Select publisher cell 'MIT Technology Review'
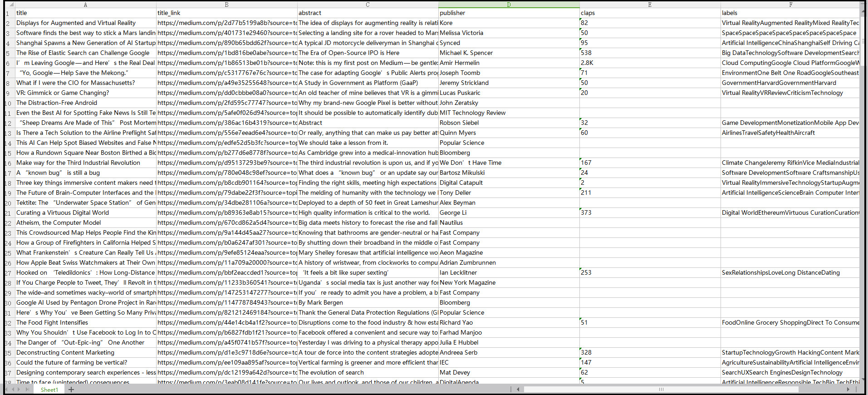868x395 pixels. [509, 113]
